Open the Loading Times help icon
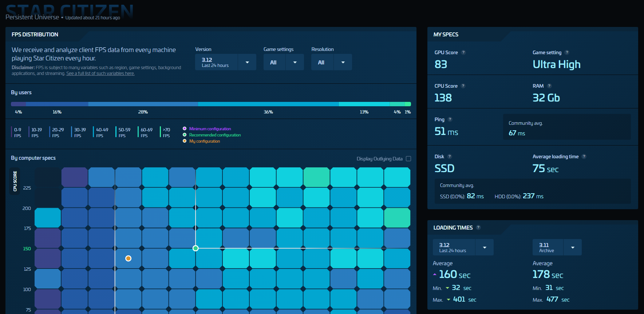 (478, 227)
